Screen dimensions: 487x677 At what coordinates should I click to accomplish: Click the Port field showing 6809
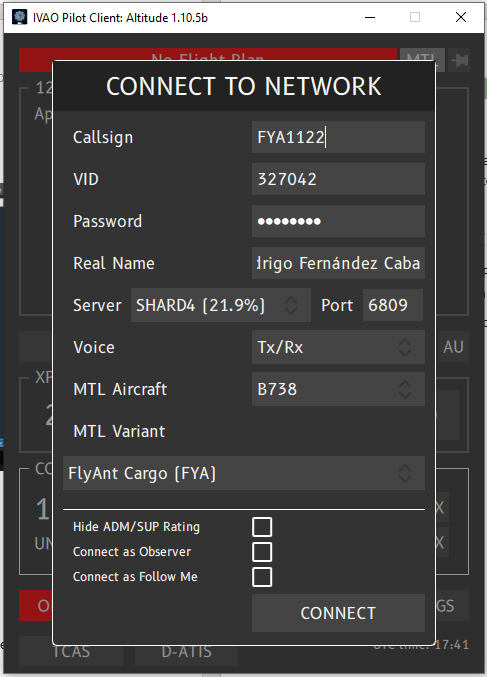pyautogui.click(x=392, y=305)
